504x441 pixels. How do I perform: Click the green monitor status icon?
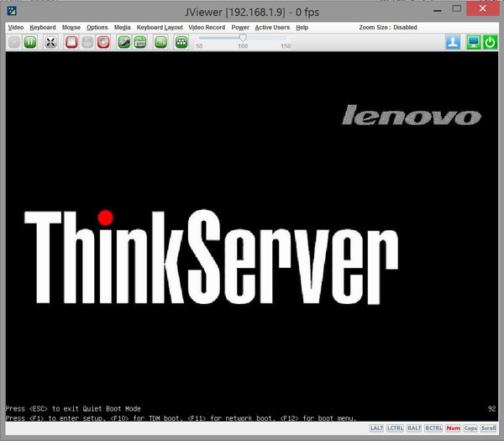[474, 42]
